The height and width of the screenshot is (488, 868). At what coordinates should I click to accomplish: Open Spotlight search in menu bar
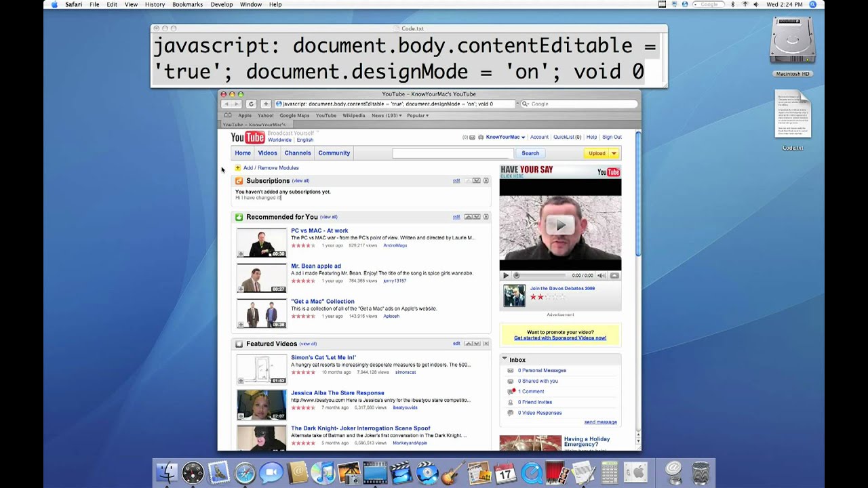pos(812,4)
